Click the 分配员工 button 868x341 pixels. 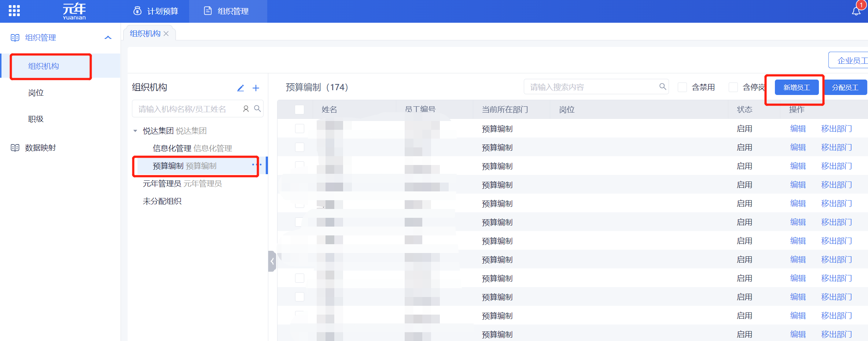point(845,87)
